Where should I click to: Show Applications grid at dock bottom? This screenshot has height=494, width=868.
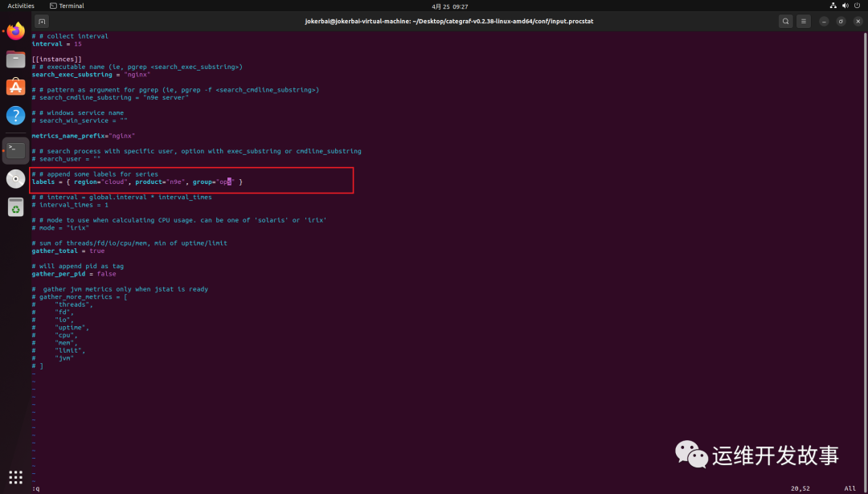pyautogui.click(x=15, y=477)
